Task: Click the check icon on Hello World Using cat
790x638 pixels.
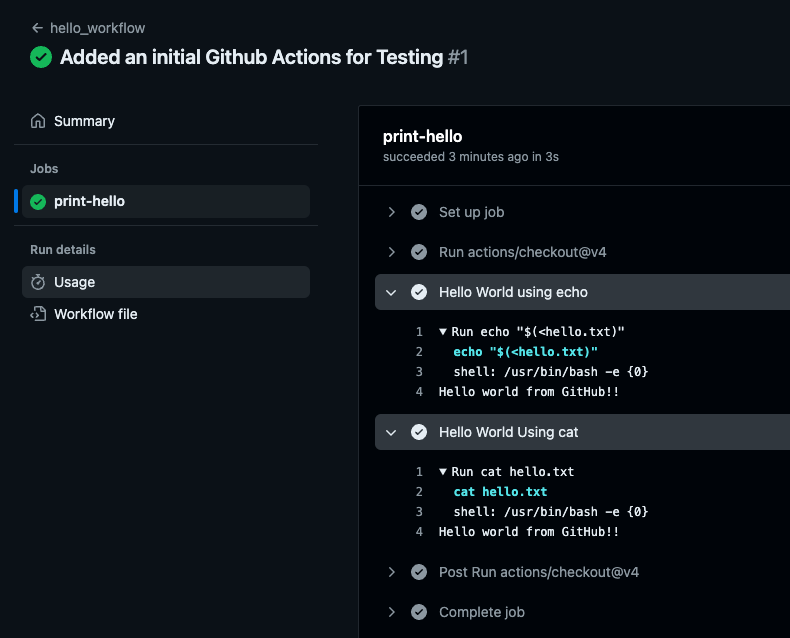Action: click(419, 432)
